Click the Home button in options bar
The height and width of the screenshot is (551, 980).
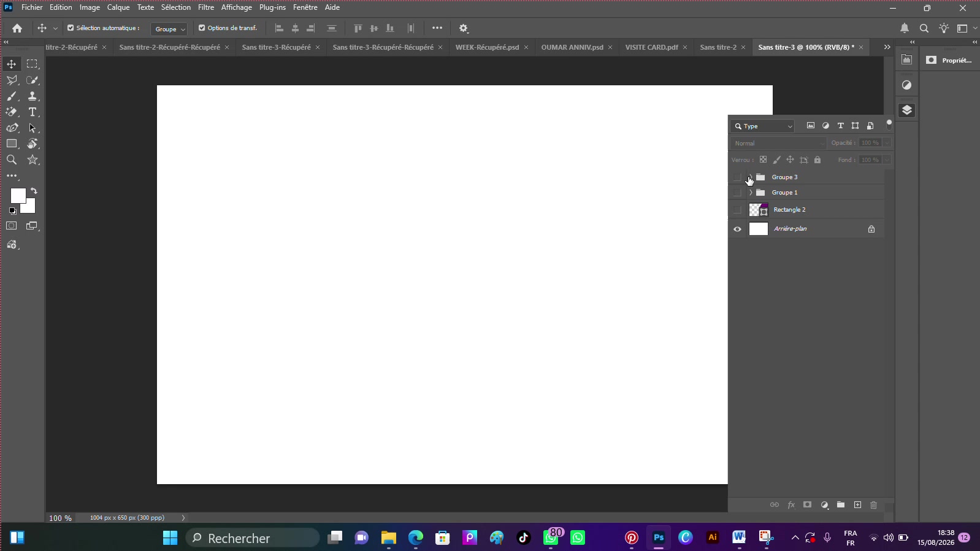pyautogui.click(x=17, y=28)
